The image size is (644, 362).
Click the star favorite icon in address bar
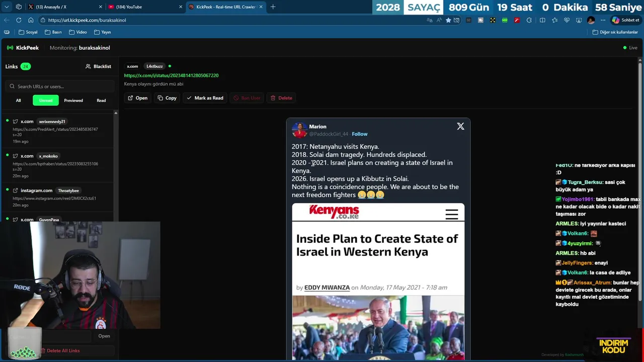448,20
